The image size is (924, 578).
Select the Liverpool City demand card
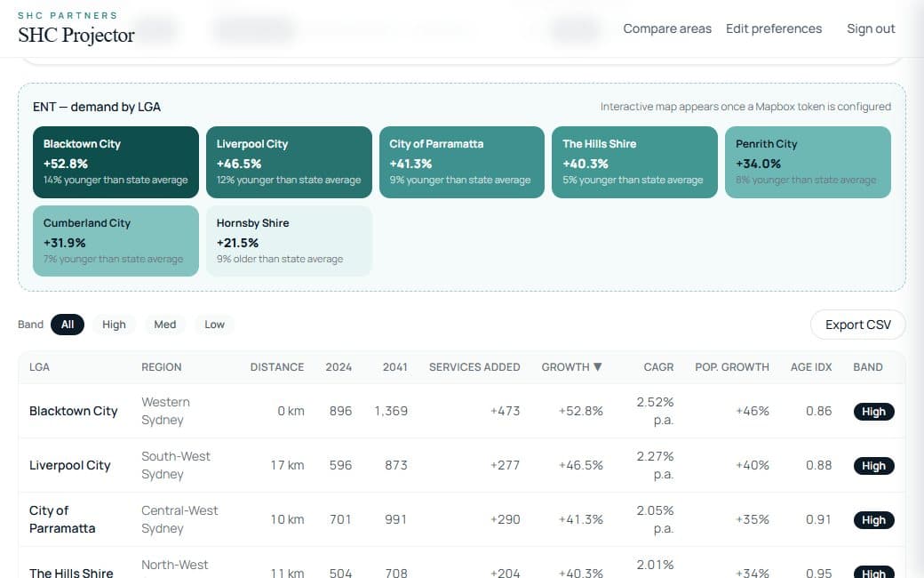(x=289, y=162)
